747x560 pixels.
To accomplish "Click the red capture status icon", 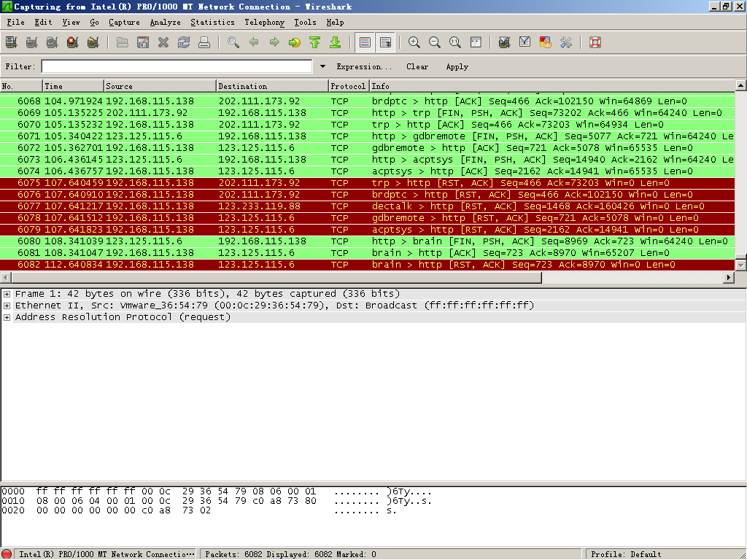I will click(x=7, y=554).
